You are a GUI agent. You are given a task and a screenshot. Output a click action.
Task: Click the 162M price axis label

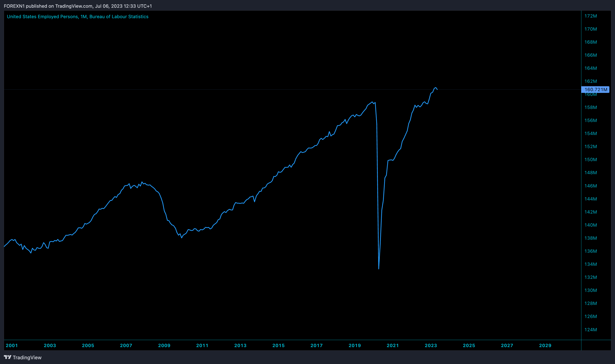(x=591, y=81)
